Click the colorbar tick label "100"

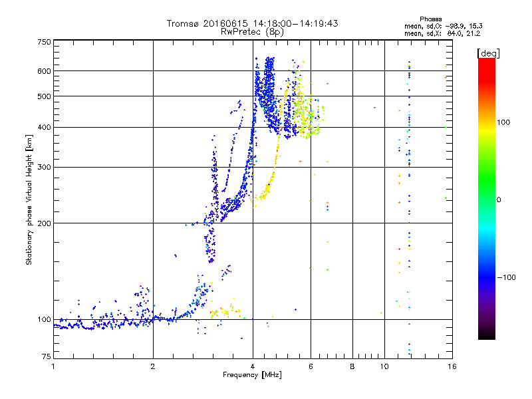pyautogui.click(x=503, y=122)
